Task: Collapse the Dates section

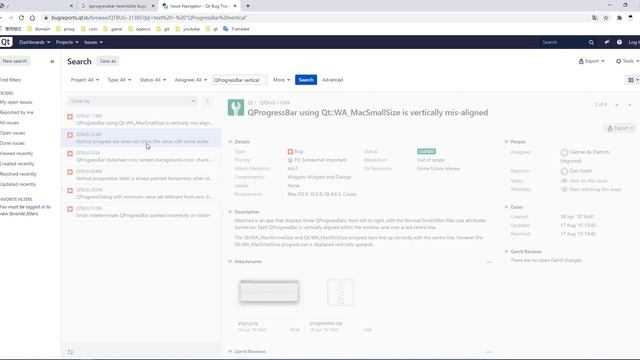Action: coord(507,207)
